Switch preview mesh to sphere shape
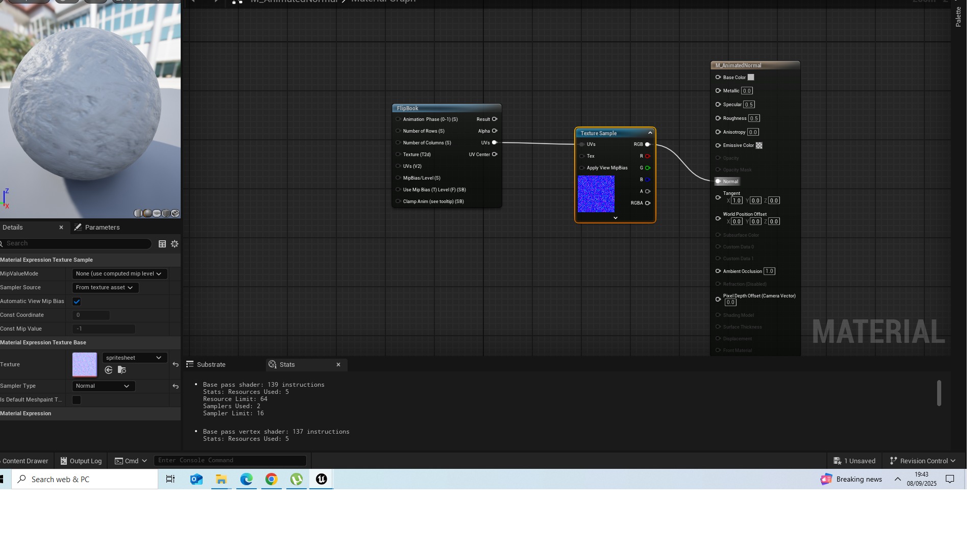 148,213
